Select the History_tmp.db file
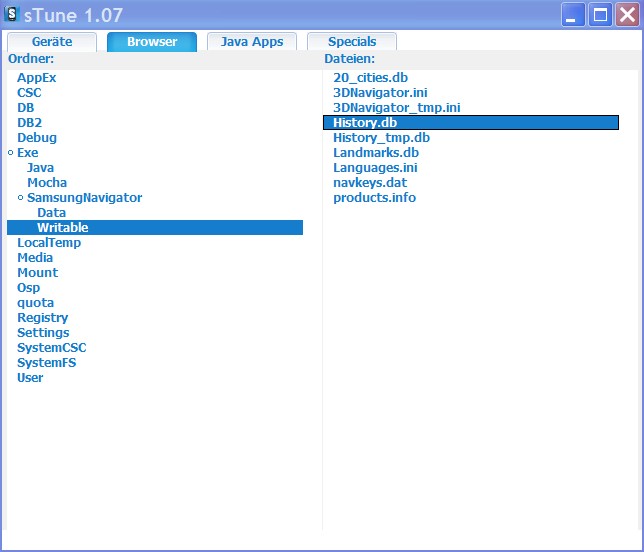Viewport: 644px width, 552px height. coord(381,138)
